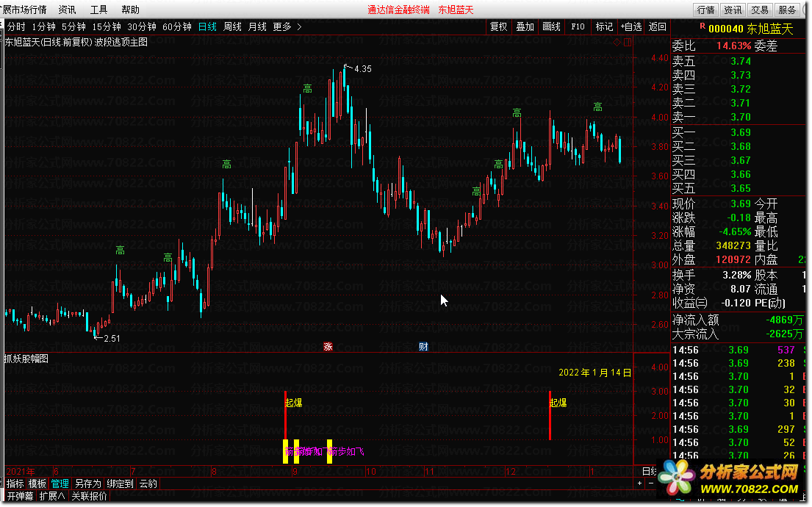Click 标记 to mark the stock
812x507 pixels.
click(x=604, y=26)
